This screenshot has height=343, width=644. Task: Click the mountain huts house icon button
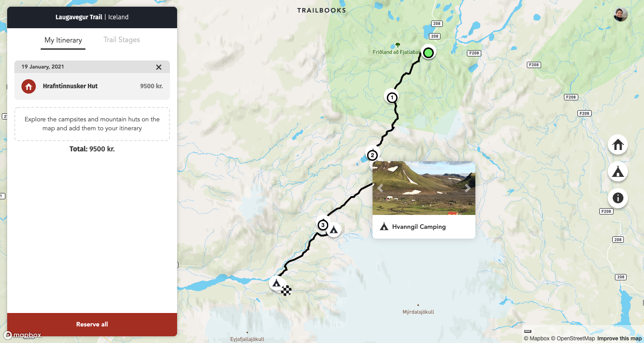(x=618, y=145)
